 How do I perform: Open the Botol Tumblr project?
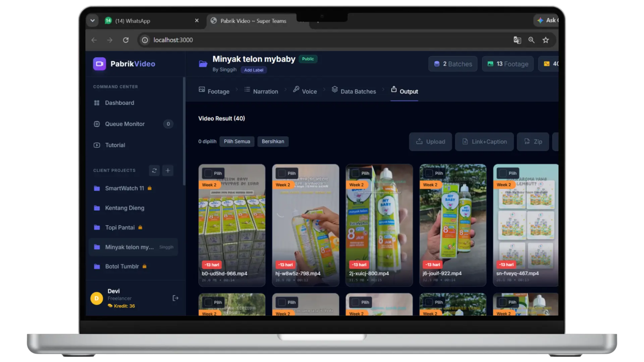click(x=133, y=266)
